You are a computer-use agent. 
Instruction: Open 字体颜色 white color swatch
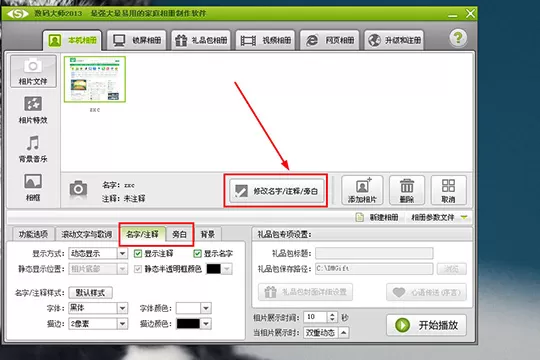pyautogui.click(x=188, y=308)
